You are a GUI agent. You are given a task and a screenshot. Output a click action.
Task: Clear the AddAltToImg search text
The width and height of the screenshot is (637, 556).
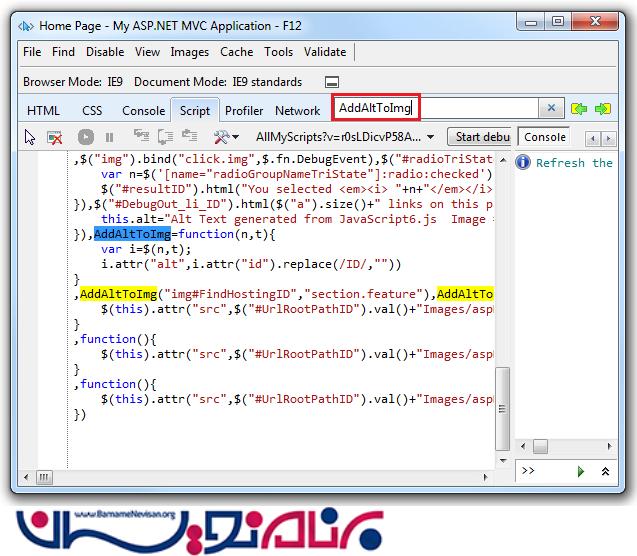click(x=551, y=109)
